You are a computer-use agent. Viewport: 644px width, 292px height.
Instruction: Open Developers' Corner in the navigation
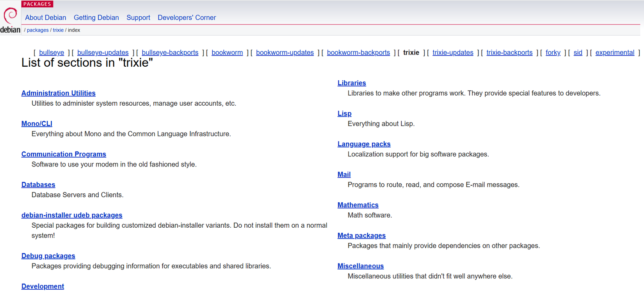point(187,18)
